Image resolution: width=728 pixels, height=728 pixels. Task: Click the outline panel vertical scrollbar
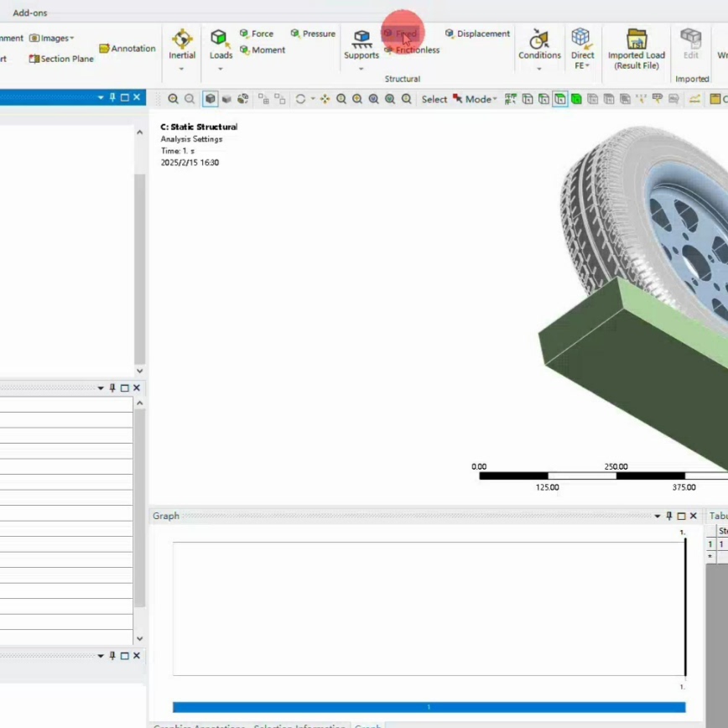click(140, 269)
